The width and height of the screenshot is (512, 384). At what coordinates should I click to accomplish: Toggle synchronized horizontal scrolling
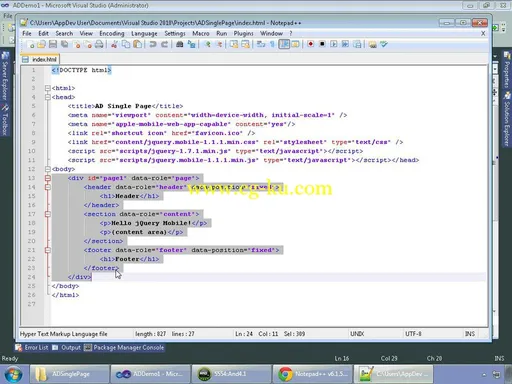coord(246,44)
